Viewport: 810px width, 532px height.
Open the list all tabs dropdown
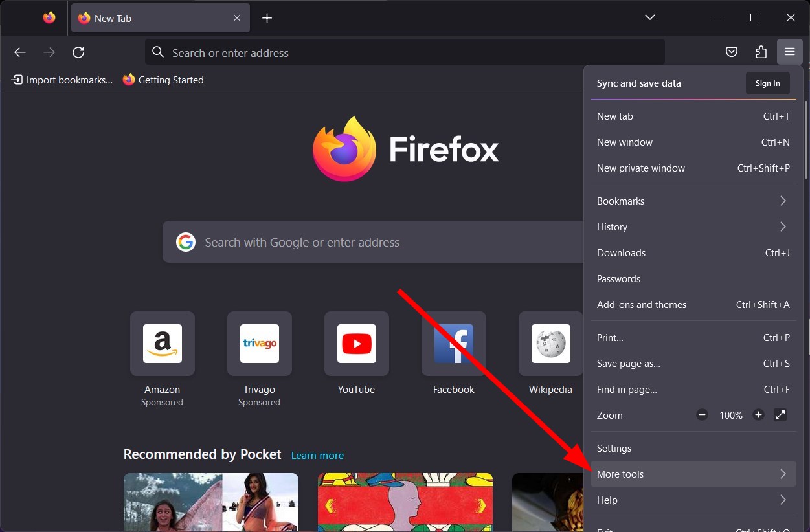tap(649, 17)
